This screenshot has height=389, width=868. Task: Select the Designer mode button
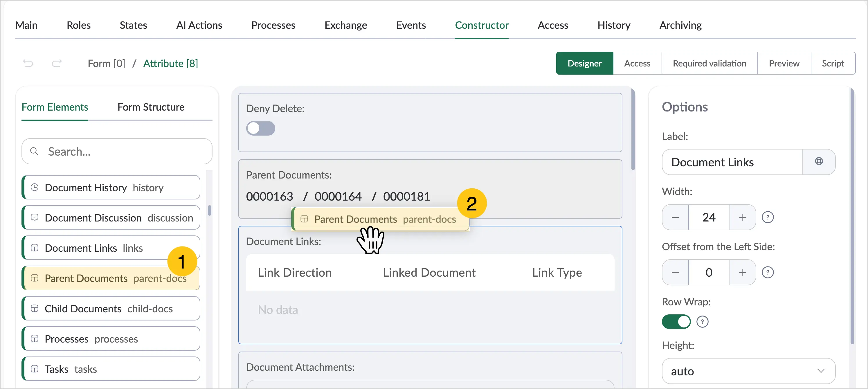click(585, 63)
